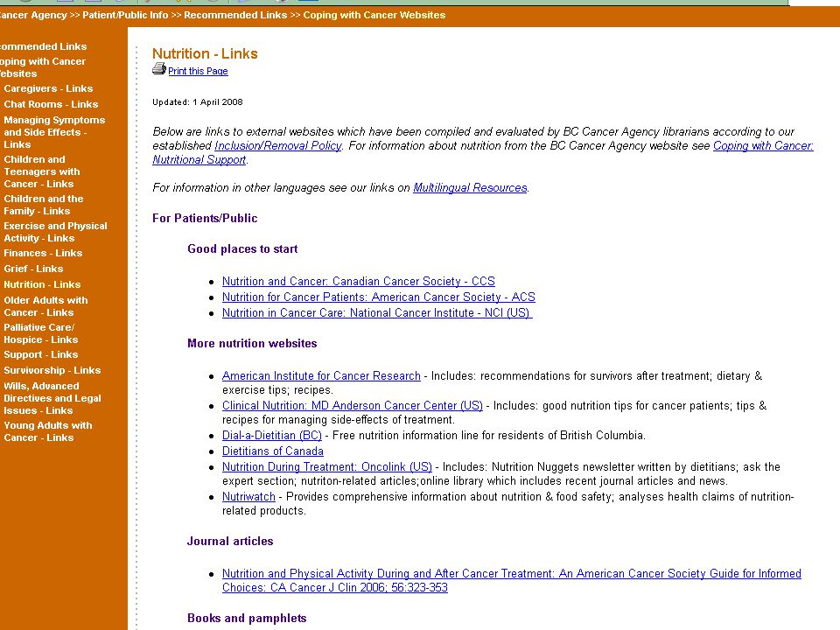Open Clinical Nutrition: MD Anderson Cancer Center link

point(353,405)
